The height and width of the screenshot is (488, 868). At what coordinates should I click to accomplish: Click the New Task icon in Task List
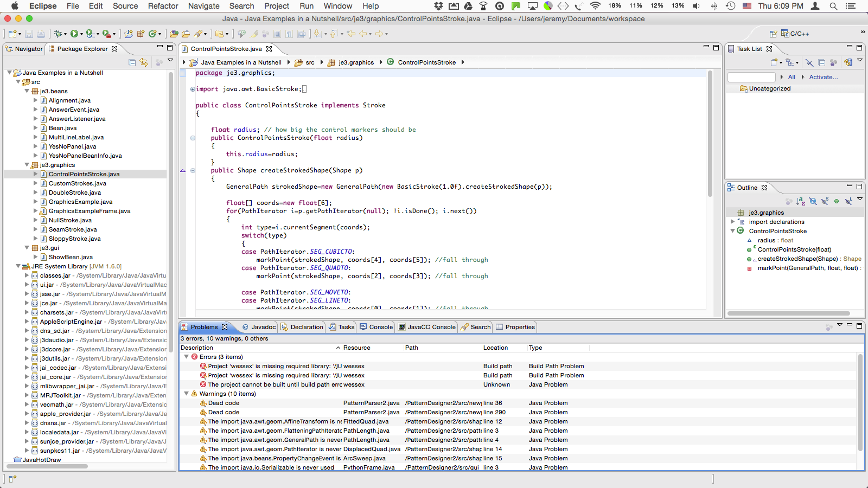click(775, 62)
